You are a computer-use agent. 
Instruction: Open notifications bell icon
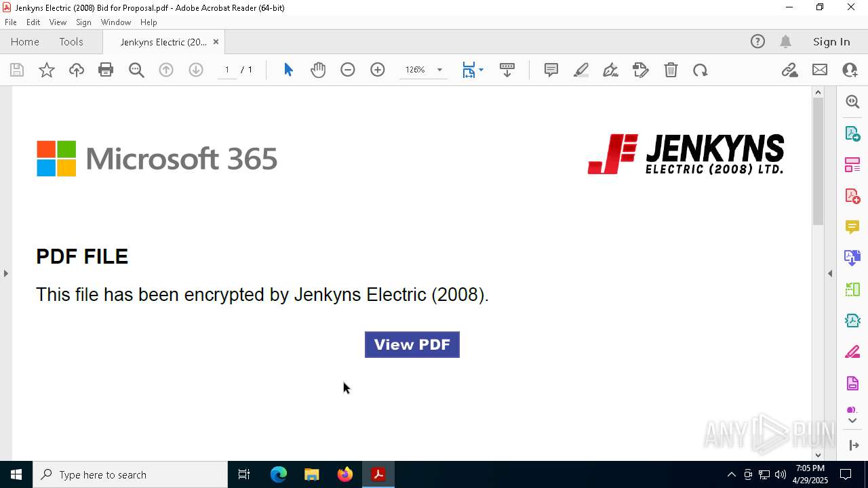tap(786, 41)
